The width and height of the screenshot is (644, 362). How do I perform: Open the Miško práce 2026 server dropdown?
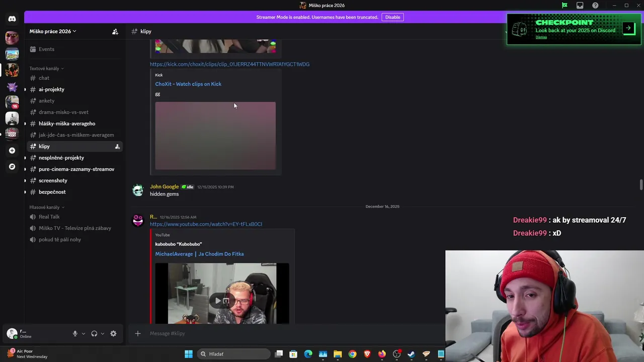[x=53, y=31]
